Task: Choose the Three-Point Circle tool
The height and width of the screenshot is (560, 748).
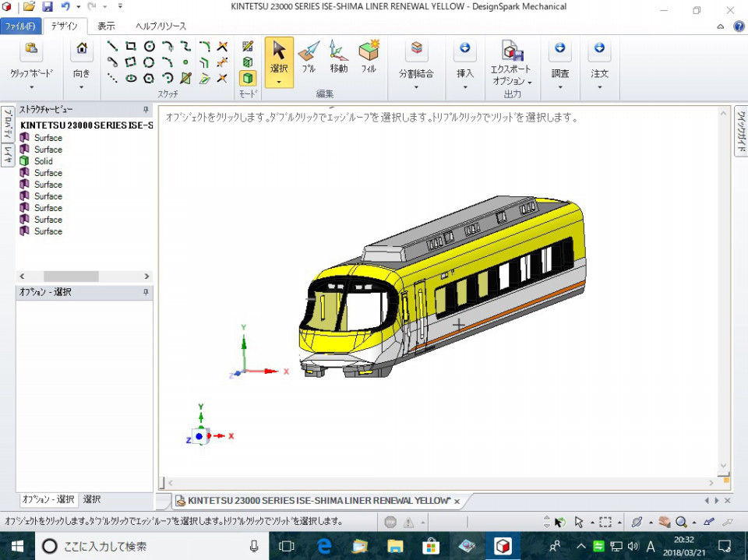Action: click(150, 62)
